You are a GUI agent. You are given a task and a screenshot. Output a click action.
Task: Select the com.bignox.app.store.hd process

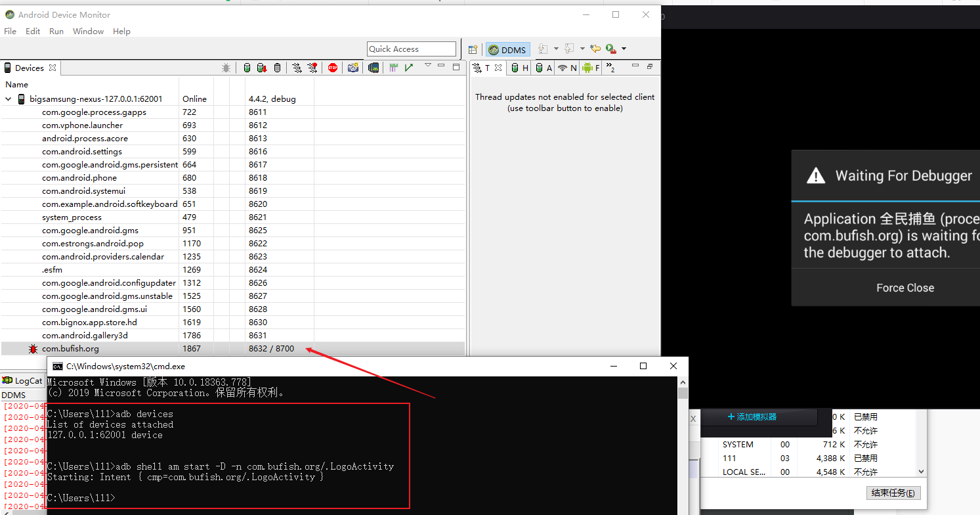click(232, 322)
